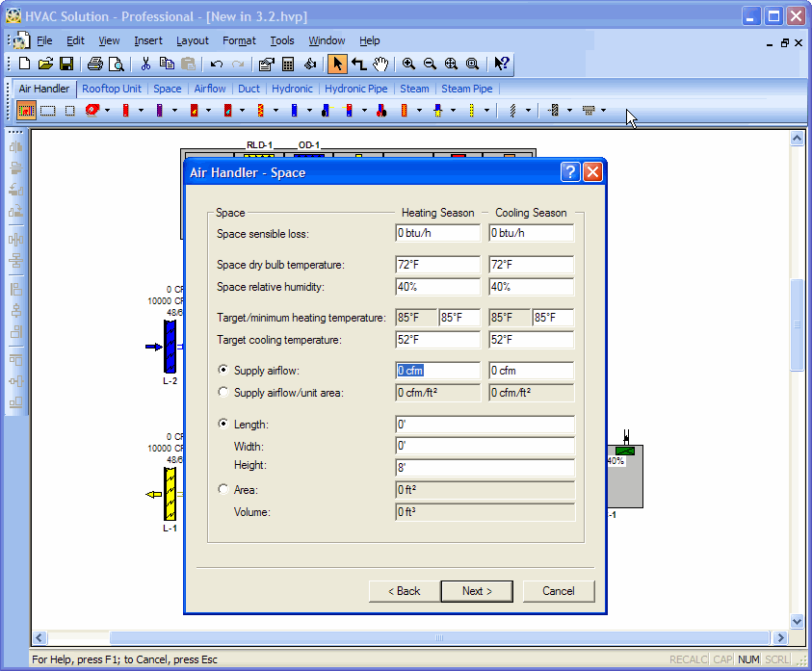Click Heating Season target cooling temperature field
Viewport: 812px width, 671px height.
[437, 340]
